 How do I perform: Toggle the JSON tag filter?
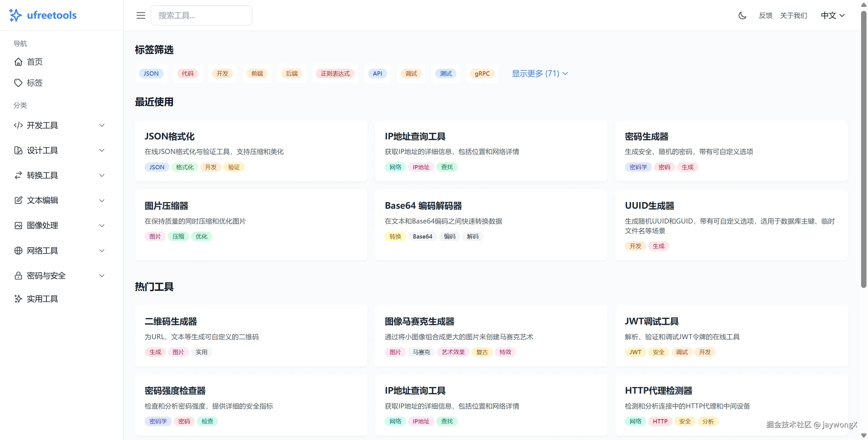[151, 73]
